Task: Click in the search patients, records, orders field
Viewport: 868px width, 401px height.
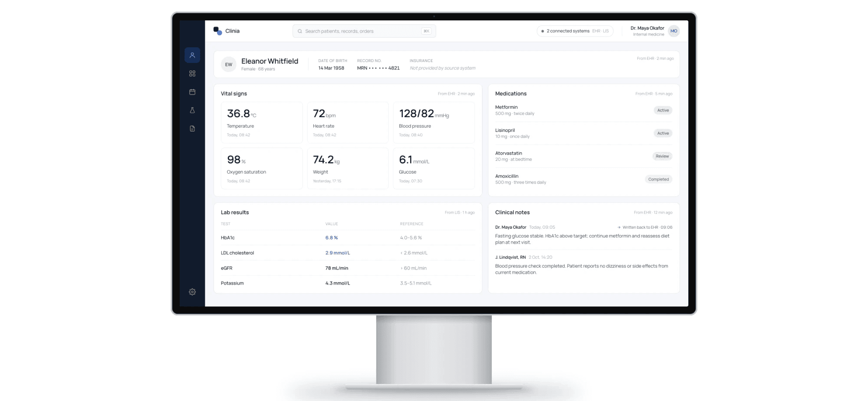Action: click(x=364, y=31)
